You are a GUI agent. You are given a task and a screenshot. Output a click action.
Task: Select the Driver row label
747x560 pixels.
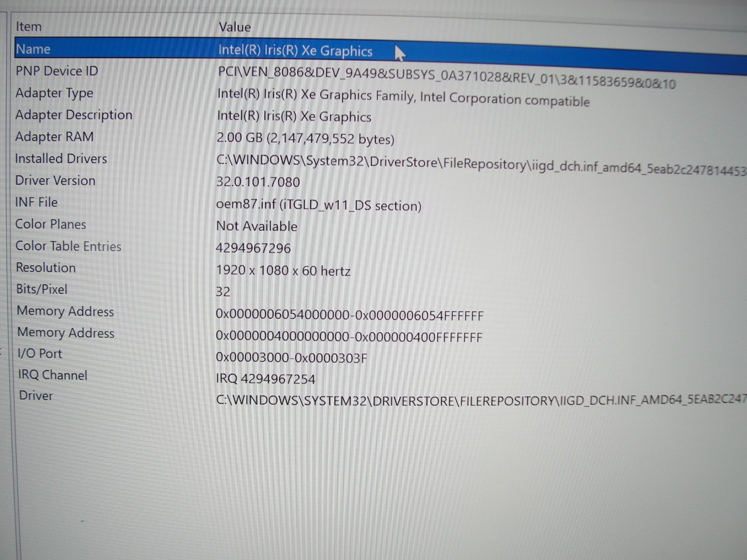[36, 396]
